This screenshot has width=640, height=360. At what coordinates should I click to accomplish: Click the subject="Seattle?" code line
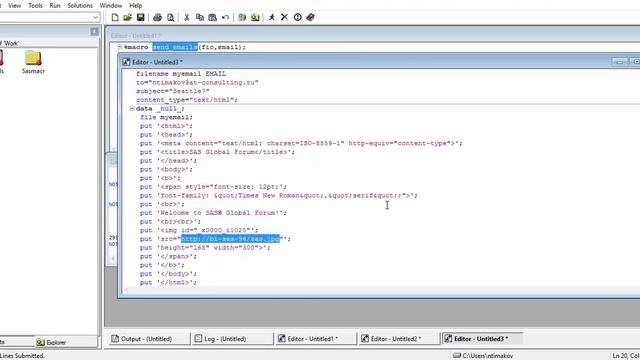pyautogui.click(x=173, y=91)
